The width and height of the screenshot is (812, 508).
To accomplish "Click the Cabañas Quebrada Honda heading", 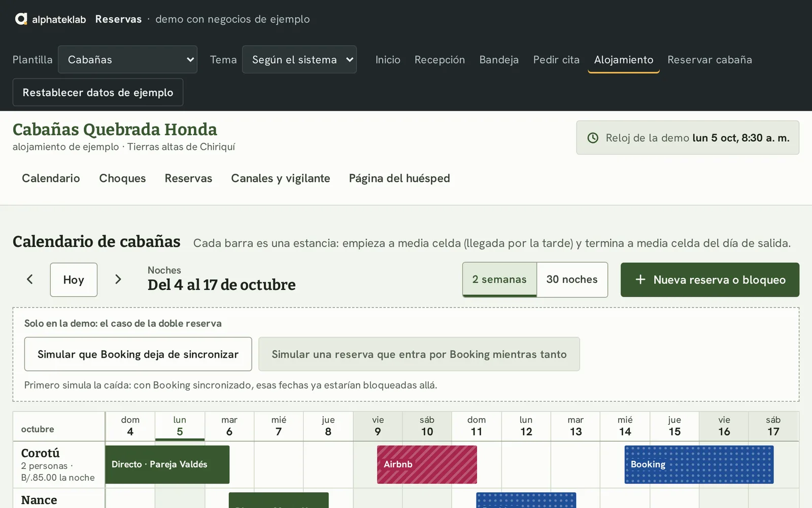I will click(115, 130).
